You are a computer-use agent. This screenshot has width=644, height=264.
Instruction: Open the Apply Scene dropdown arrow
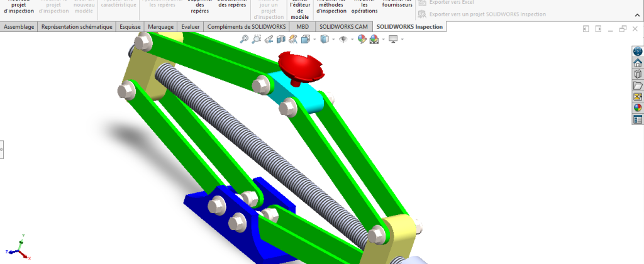pyautogui.click(x=384, y=40)
